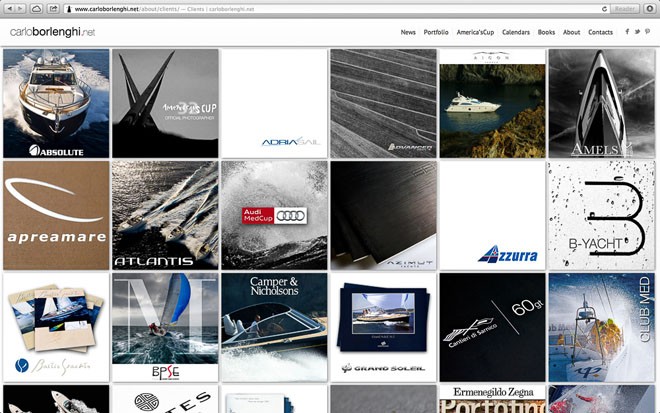Open the America's Cup Official Photographer thumbnail
The image size is (660, 413).
pos(165,104)
